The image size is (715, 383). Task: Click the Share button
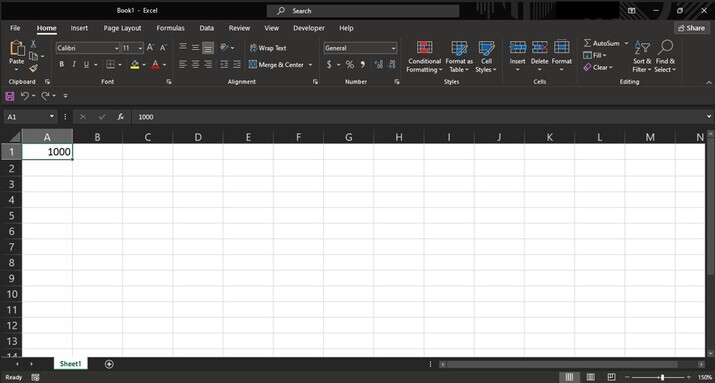click(x=692, y=28)
